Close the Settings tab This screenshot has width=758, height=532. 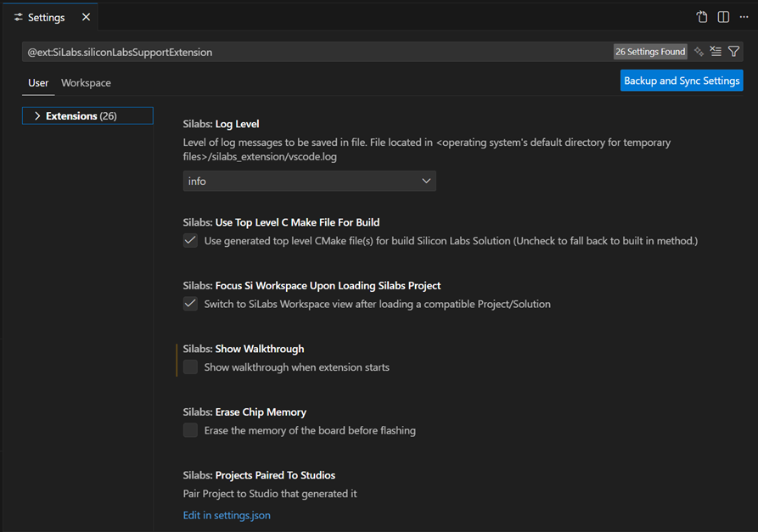click(x=86, y=17)
